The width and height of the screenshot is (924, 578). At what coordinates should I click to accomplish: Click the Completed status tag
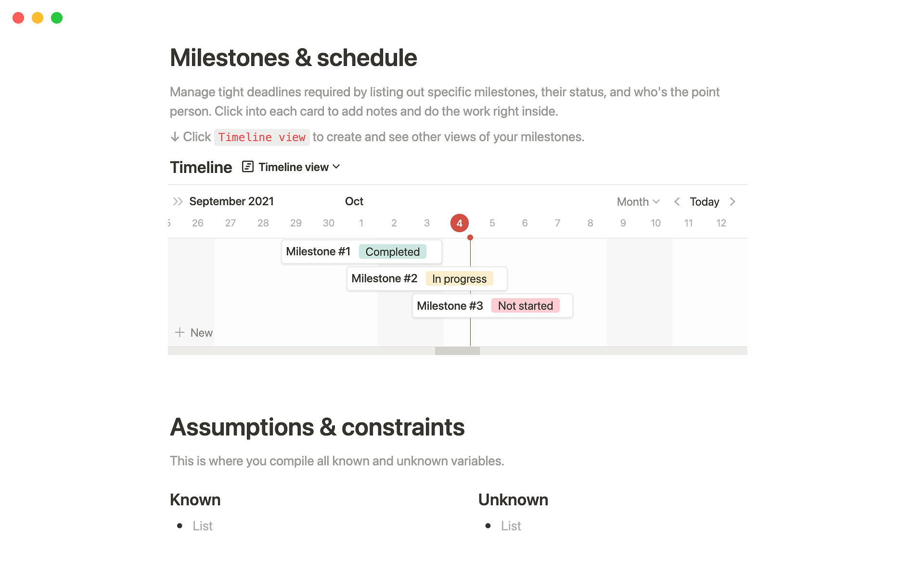(393, 251)
